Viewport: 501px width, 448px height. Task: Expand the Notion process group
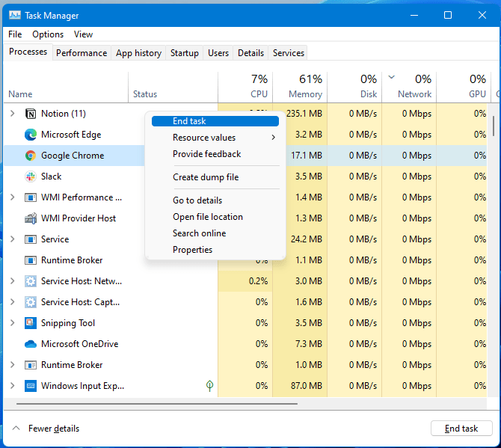click(13, 114)
